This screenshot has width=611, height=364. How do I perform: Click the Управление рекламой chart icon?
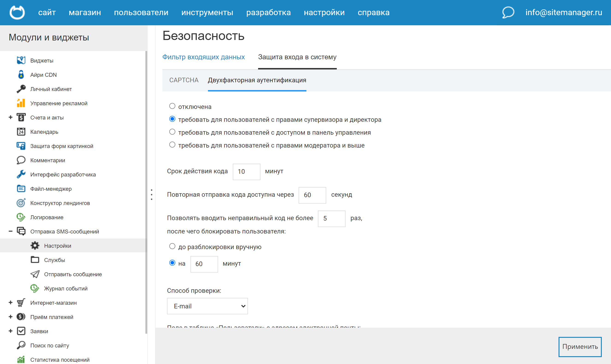point(21,103)
